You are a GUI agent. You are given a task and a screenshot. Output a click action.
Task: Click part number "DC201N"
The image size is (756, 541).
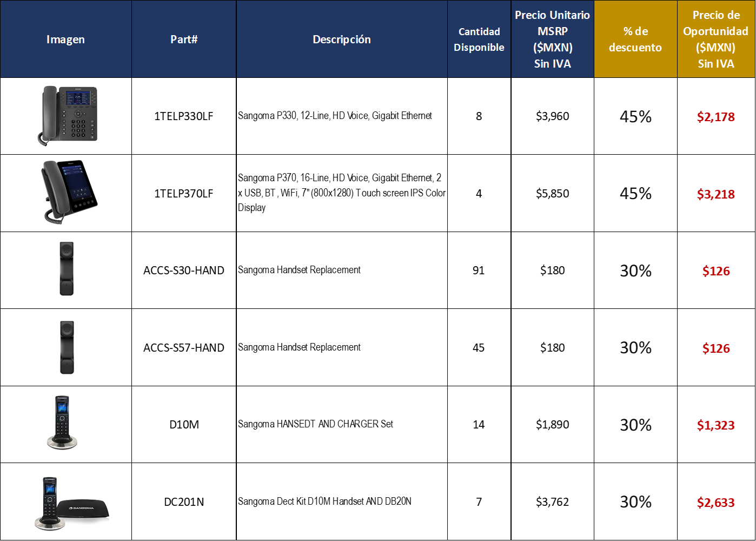coord(184,502)
